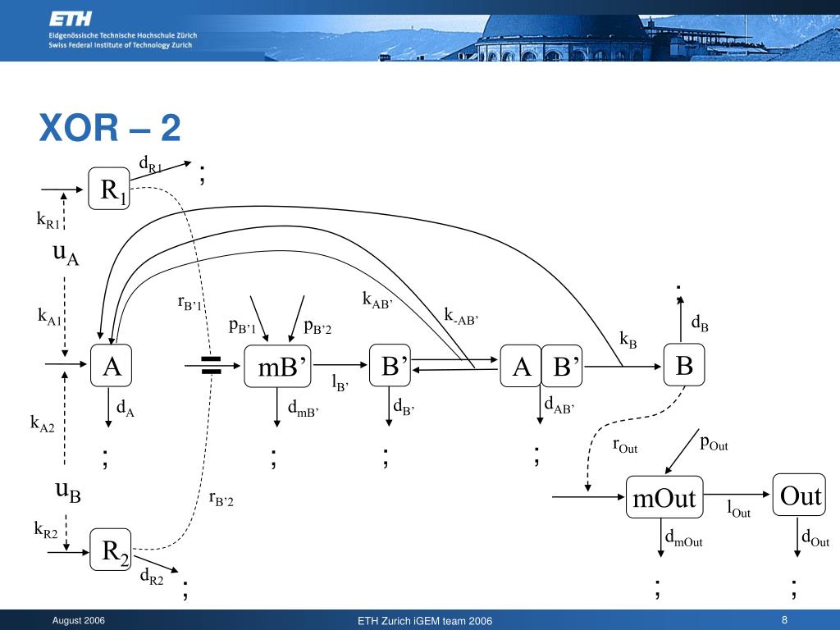Viewport: 840px width, 630px height.
Task: Select the rOut label
Action: click(x=625, y=445)
